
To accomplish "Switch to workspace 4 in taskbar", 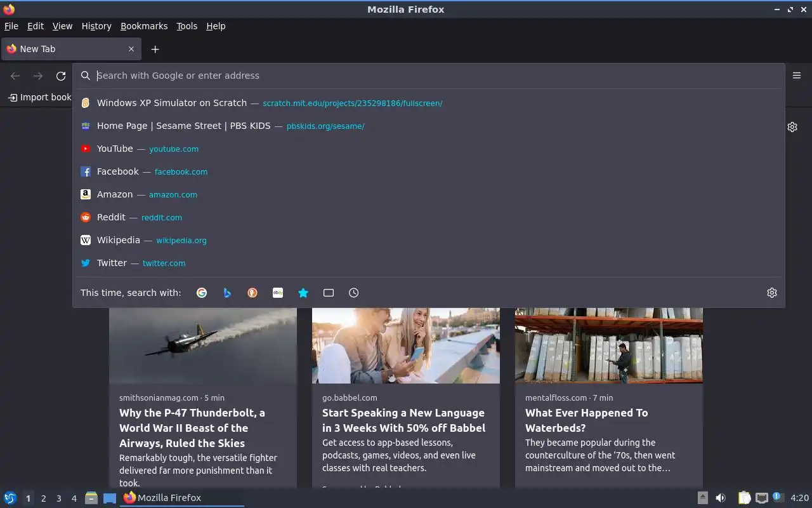I will click(x=74, y=498).
